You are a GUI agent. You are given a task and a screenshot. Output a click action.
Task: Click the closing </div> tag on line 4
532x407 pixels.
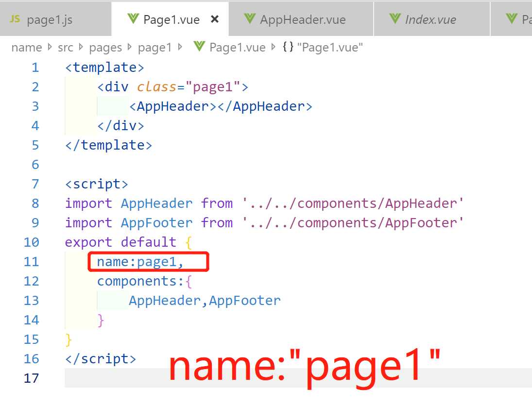click(121, 126)
